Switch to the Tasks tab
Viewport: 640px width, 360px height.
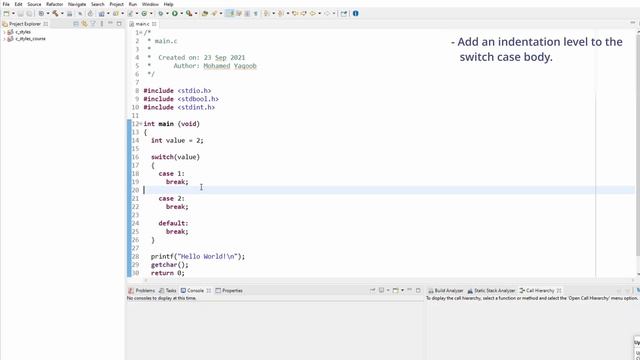point(168,291)
